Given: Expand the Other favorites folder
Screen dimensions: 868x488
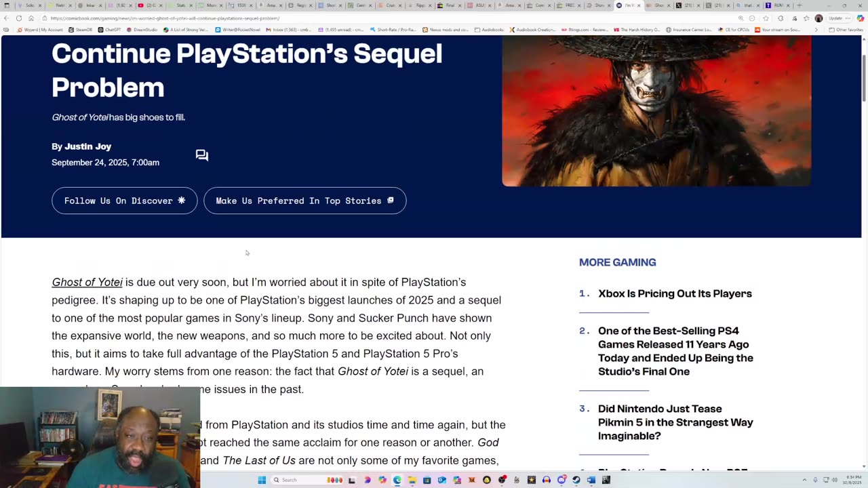Looking at the screenshot, I should pyautogui.click(x=846, y=30).
